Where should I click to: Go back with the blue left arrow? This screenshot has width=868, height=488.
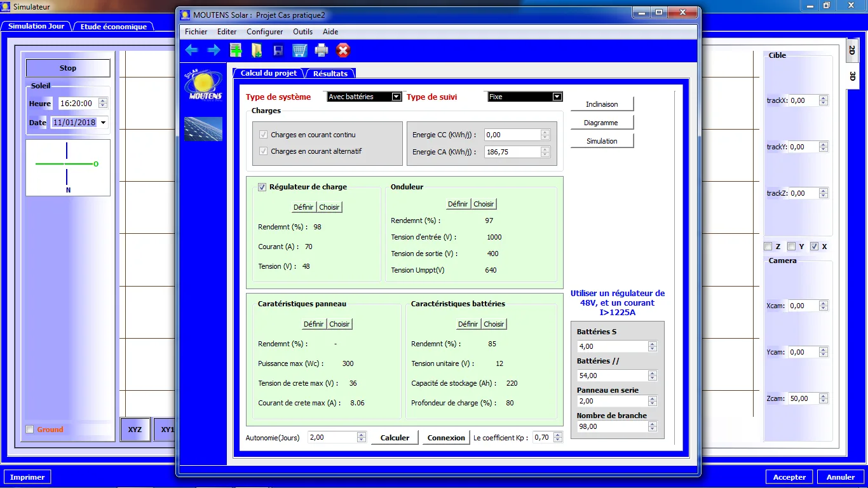coord(192,50)
